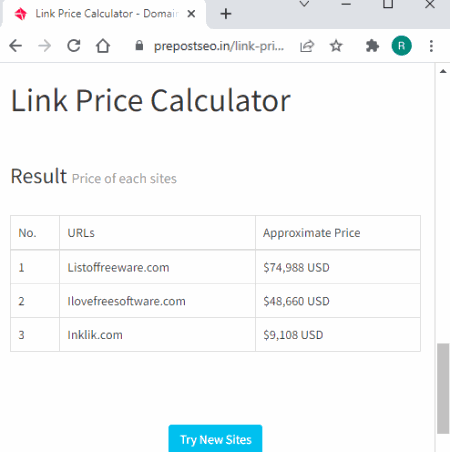Select the Listoffreeware.com table row
The height and width of the screenshot is (452, 450).
(215, 267)
